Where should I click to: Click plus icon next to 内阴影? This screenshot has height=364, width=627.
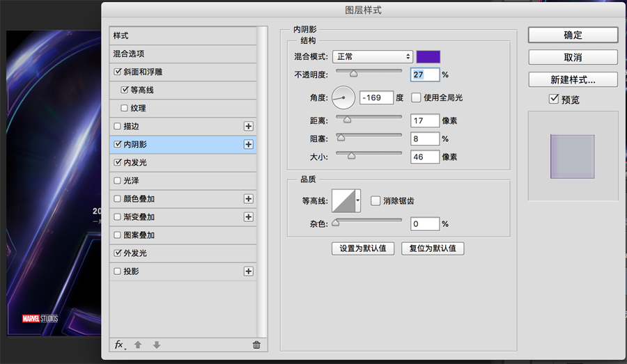248,144
